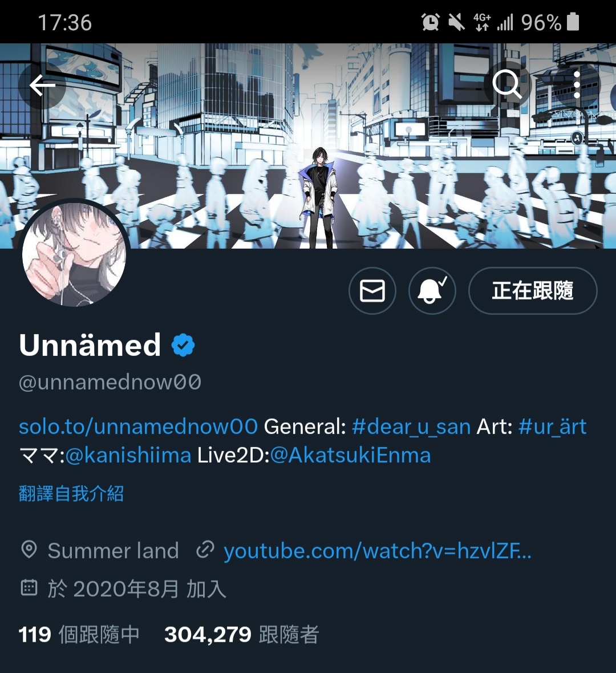Open the #ur_ärt hashtag

(553, 427)
